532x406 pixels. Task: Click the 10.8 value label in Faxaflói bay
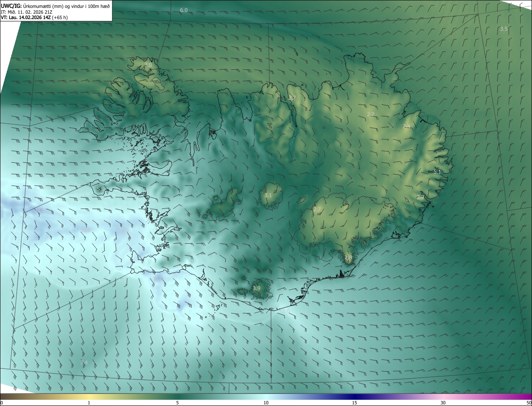tap(86, 230)
